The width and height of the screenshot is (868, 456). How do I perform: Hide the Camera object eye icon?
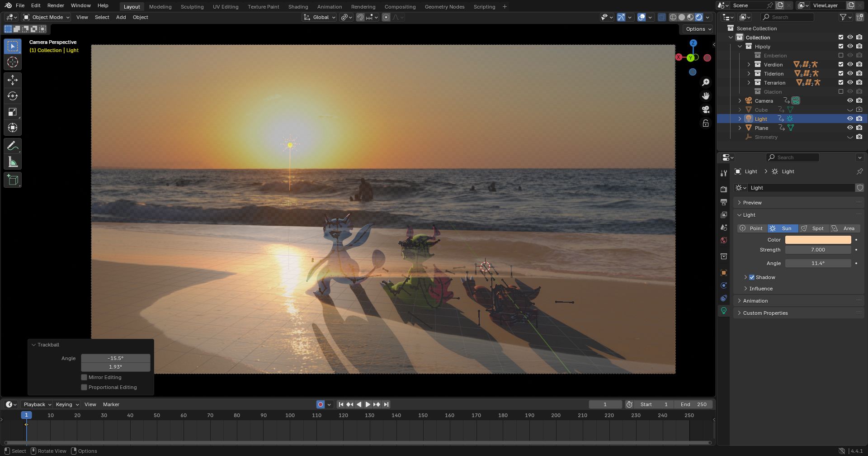[x=850, y=101]
